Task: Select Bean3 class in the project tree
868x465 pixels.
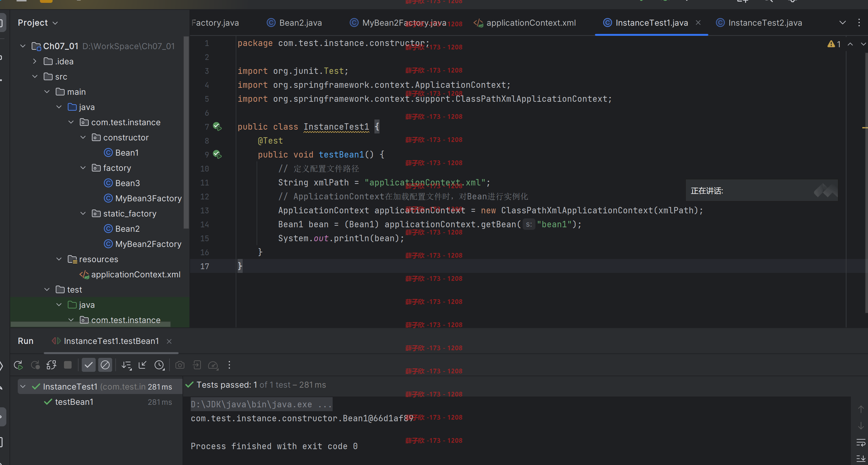Action: point(122,183)
